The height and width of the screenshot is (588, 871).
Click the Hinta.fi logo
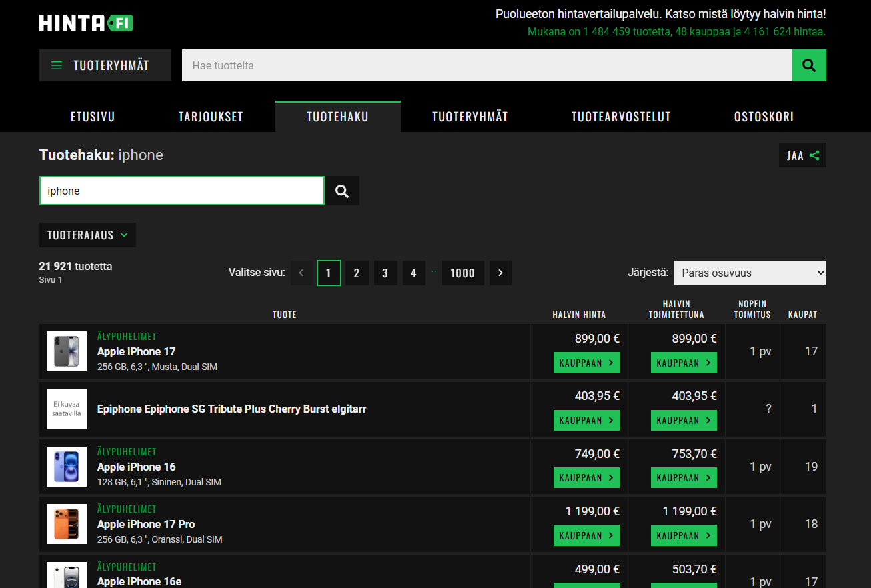coord(86,23)
